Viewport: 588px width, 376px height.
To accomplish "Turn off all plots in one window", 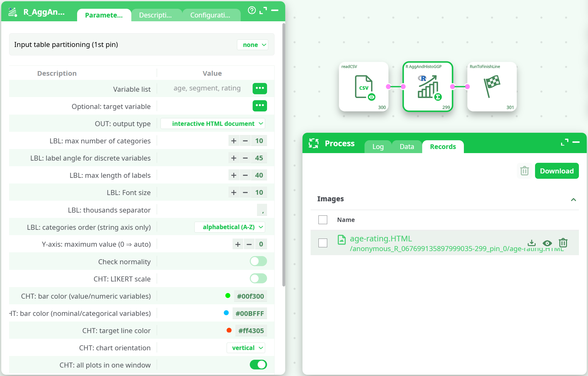I will 258,365.
